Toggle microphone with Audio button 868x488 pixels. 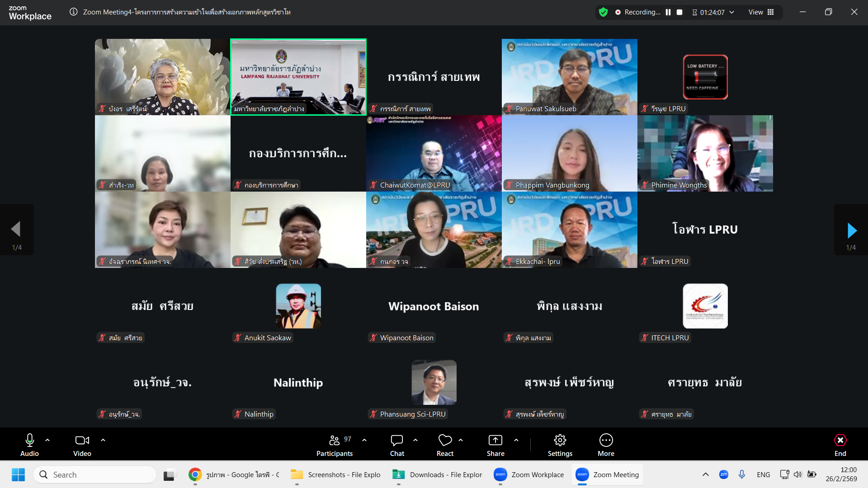pyautogui.click(x=29, y=445)
